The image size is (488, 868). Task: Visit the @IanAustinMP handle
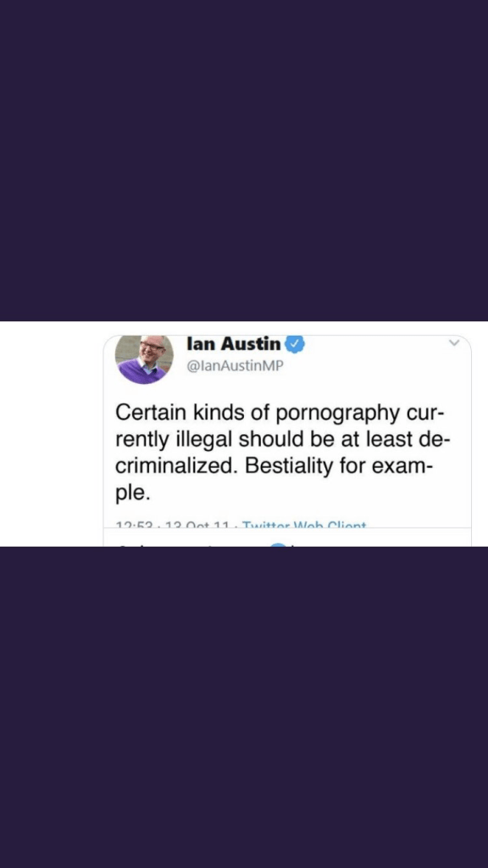click(x=236, y=367)
